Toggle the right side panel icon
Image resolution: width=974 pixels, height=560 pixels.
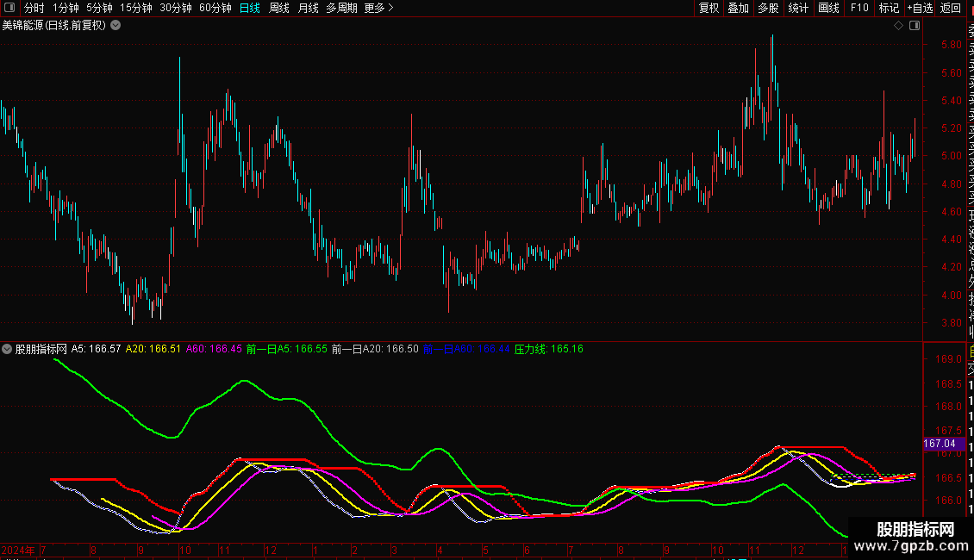(x=915, y=26)
